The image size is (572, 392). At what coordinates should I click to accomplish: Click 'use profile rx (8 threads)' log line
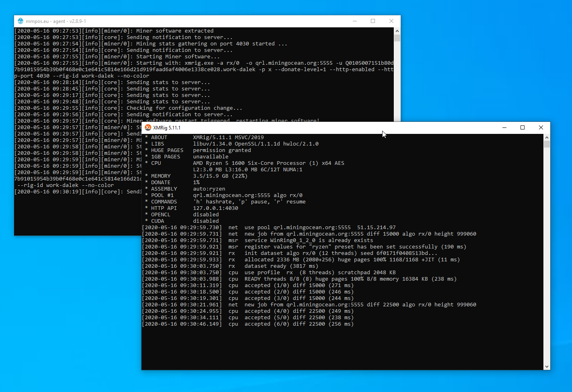point(268,272)
